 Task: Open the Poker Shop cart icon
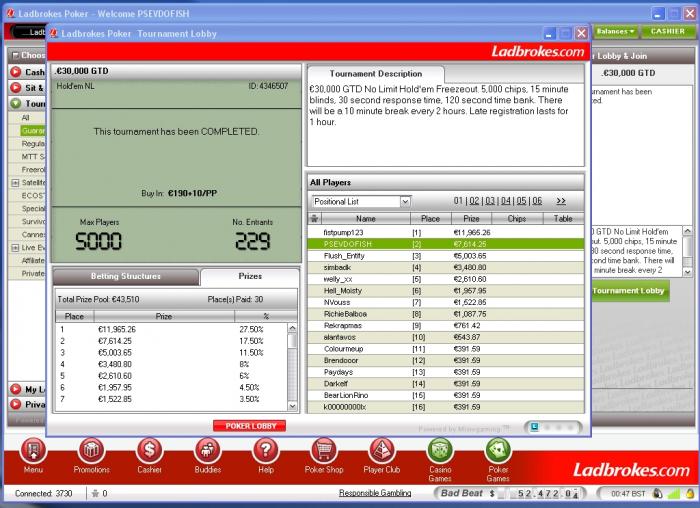(324, 451)
